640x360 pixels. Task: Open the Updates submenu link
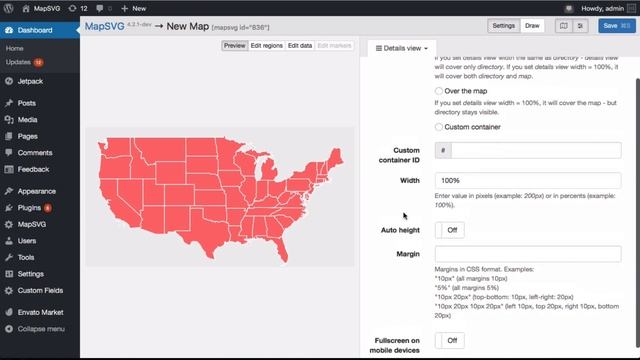point(18,62)
